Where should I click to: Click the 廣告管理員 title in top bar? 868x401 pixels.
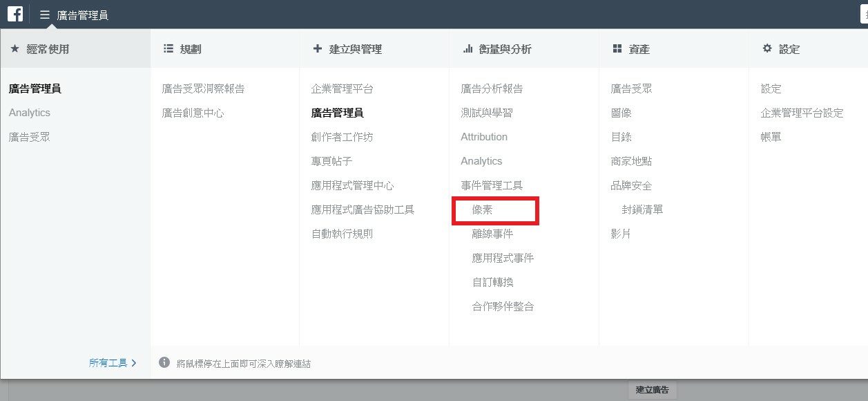click(83, 15)
